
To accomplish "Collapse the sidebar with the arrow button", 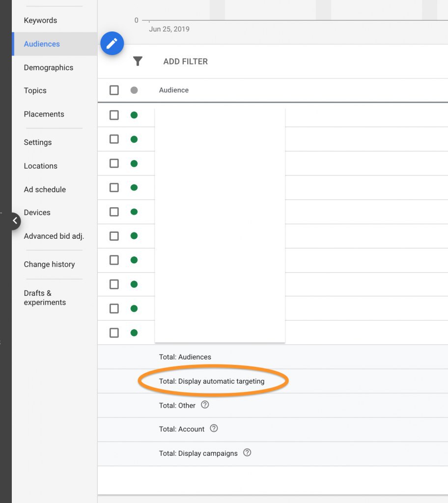I will (x=15, y=221).
